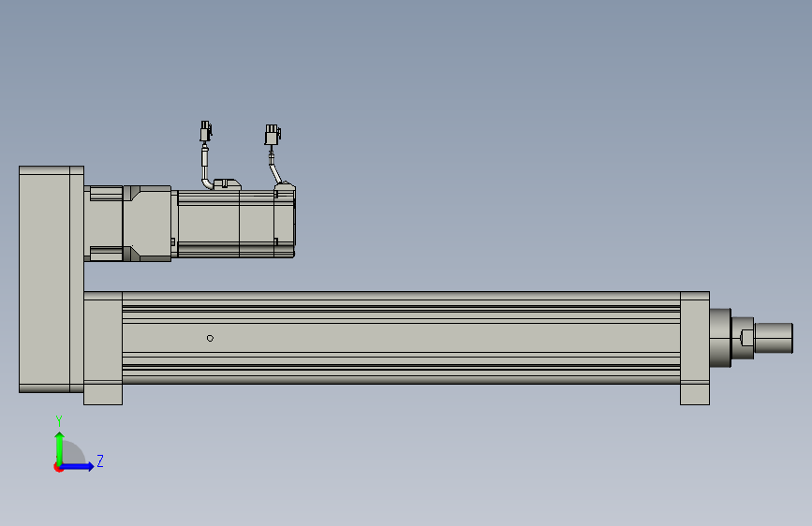Select the piston rod tip at the far right
Viewport: 812px width, 526px height.
click(x=774, y=338)
